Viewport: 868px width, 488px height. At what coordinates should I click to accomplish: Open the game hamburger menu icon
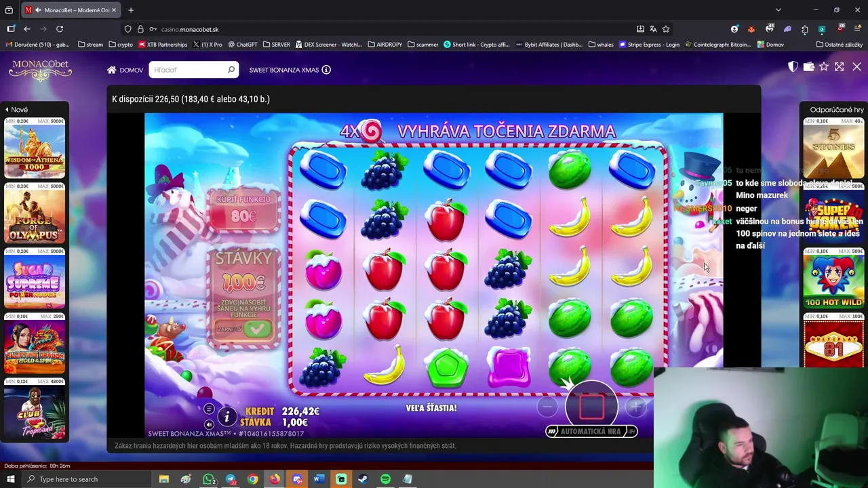[209, 409]
